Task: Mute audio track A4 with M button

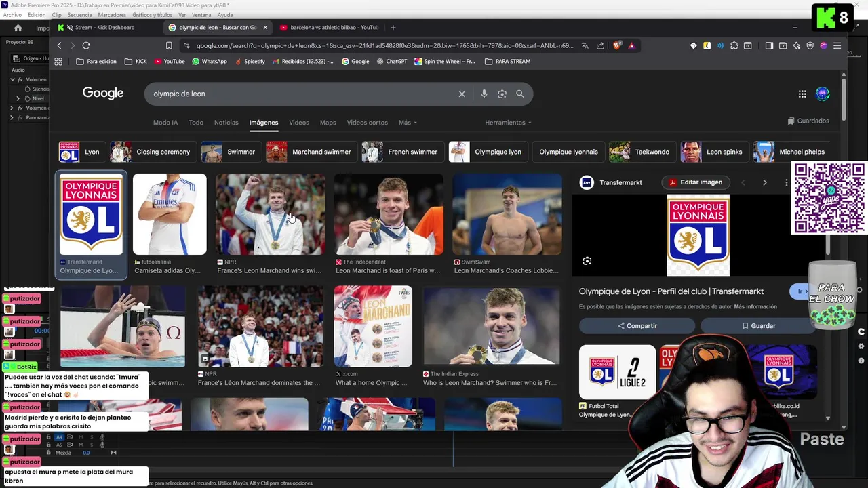Action: (81, 437)
